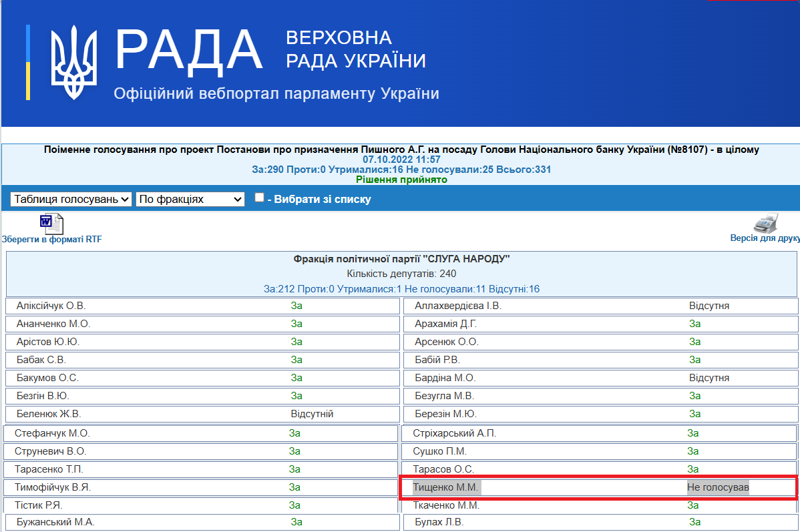This screenshot has width=800, height=532.
Task: Select deputy 'Тимофійчук В.Я.'
Action: tap(53, 487)
